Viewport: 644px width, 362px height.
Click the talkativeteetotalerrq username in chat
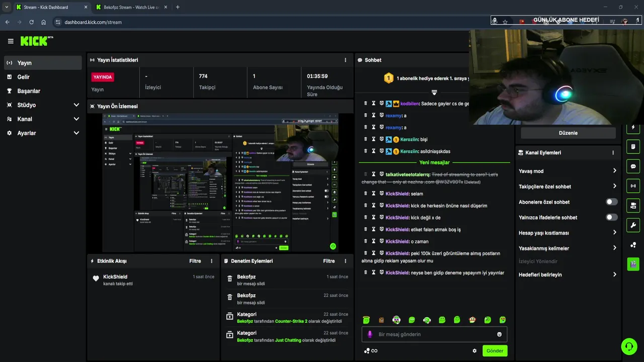[408, 174]
